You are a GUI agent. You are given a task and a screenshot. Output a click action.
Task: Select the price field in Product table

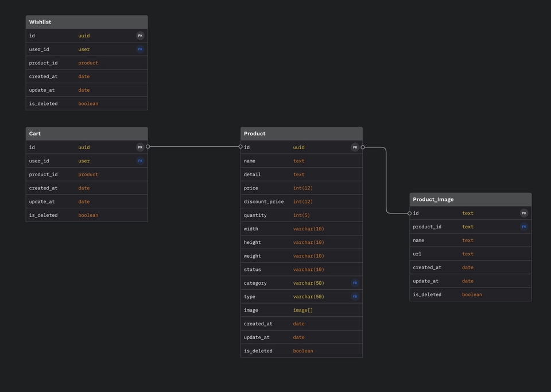(301, 188)
